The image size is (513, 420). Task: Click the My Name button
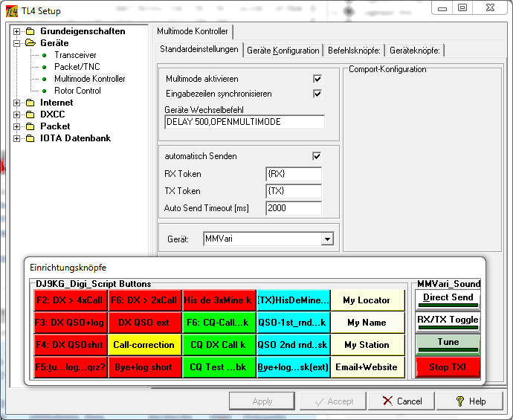tap(367, 323)
